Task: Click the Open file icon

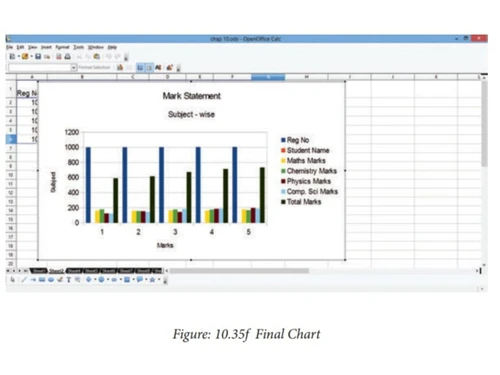Action: [25, 57]
